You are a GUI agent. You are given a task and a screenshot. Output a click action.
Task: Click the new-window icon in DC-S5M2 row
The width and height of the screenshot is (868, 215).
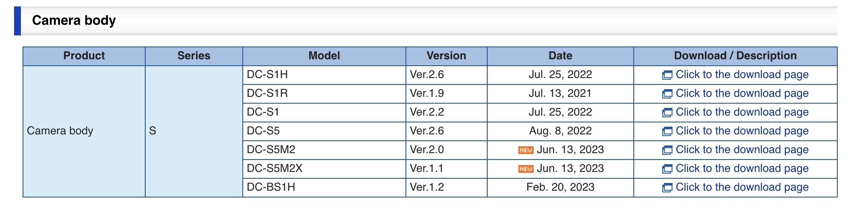667,151
